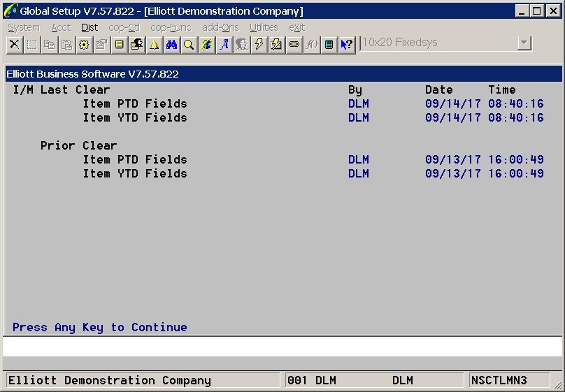Open the yellow notes icon
The image size is (565, 392).
point(119,45)
